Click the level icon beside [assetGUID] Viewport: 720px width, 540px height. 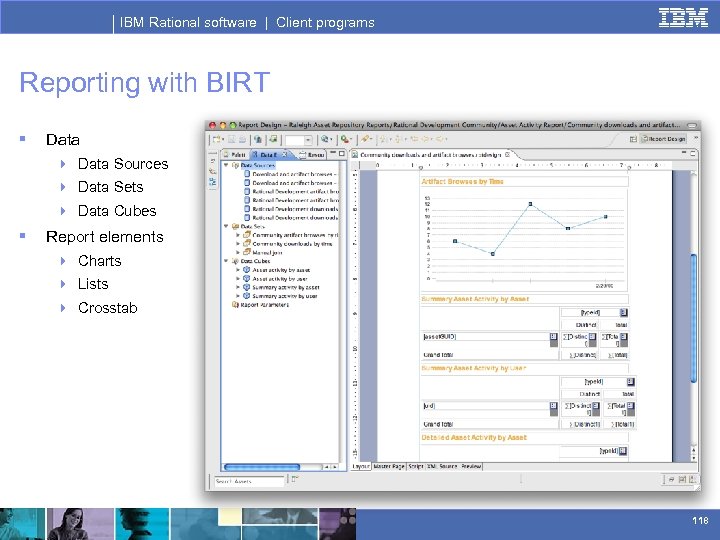click(553, 337)
